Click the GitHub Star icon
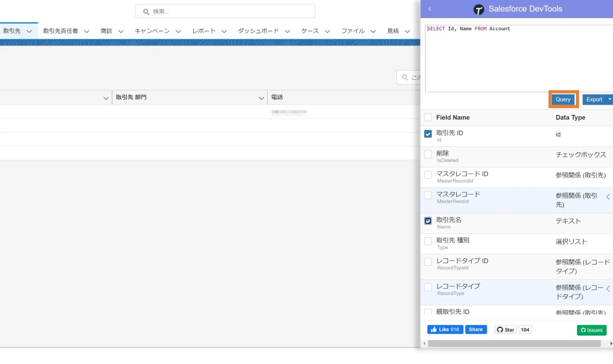Image resolution: width=613 pixels, height=364 pixels. (500, 329)
